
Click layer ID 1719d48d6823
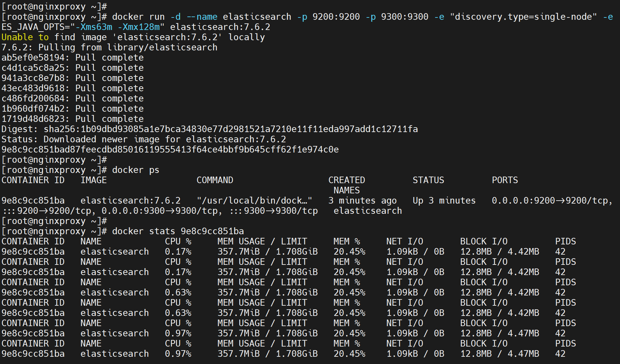pos(33,119)
